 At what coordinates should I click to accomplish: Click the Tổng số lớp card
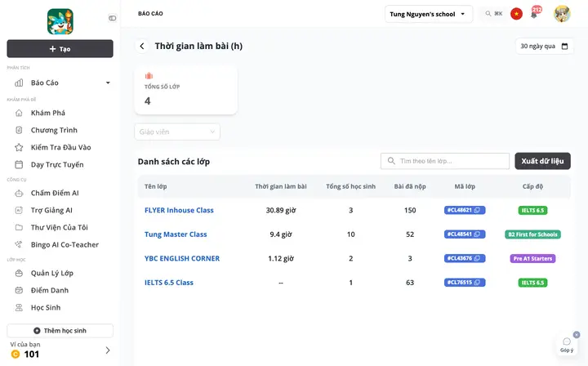(186, 90)
